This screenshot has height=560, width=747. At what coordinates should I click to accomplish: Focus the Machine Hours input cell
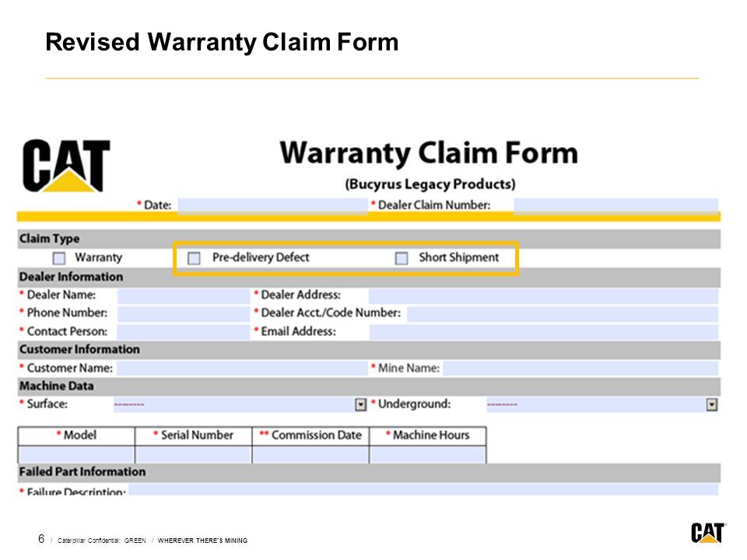point(428,454)
